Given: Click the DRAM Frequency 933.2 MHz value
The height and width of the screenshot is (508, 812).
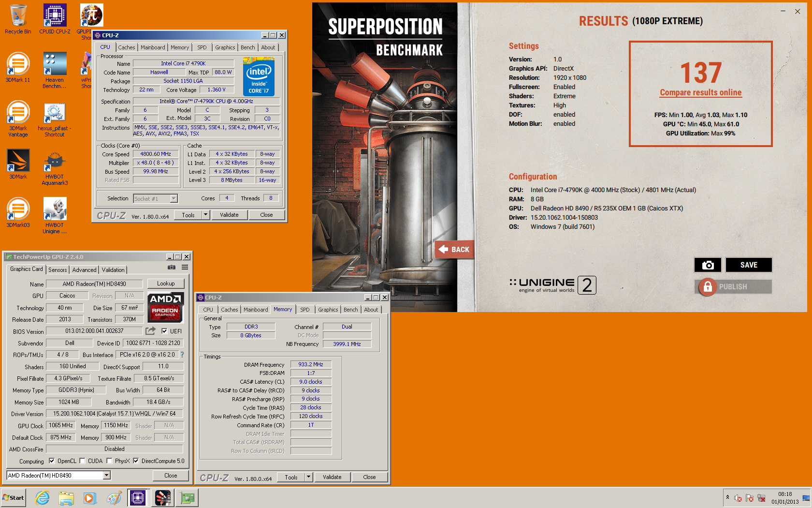Looking at the screenshot, I should click(311, 364).
